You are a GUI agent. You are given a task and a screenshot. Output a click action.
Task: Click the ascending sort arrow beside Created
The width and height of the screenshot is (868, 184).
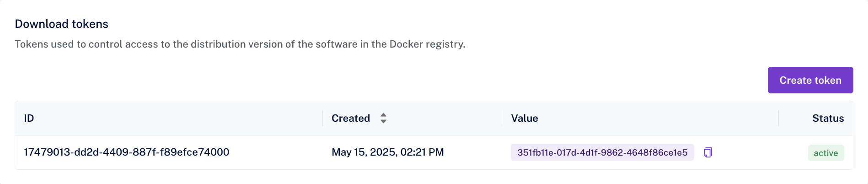(383, 114)
